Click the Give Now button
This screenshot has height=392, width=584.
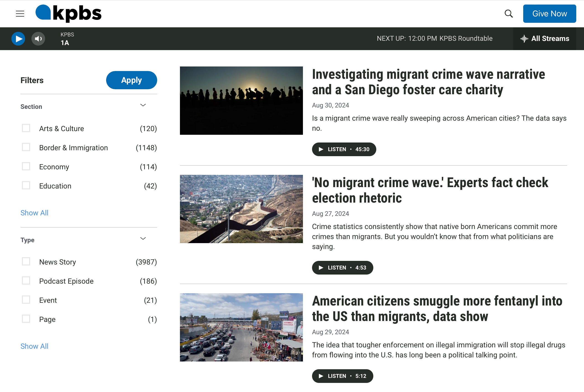(x=549, y=13)
